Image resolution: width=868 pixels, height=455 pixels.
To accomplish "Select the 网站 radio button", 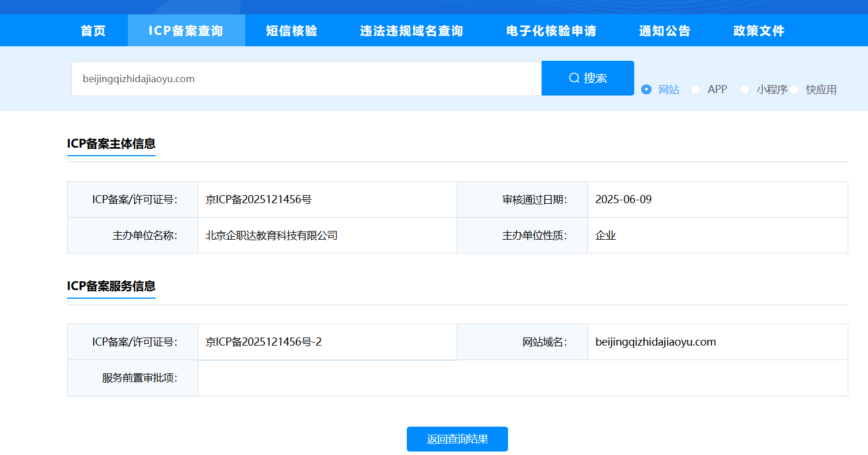I will (x=647, y=90).
